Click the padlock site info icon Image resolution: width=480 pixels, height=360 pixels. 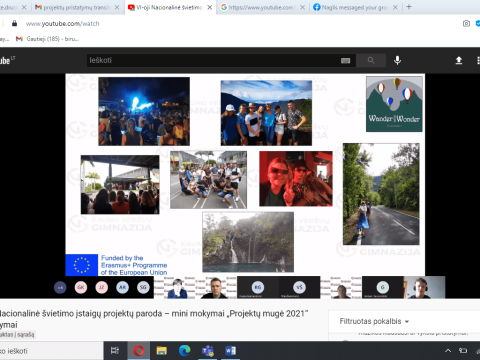click(x=14, y=23)
